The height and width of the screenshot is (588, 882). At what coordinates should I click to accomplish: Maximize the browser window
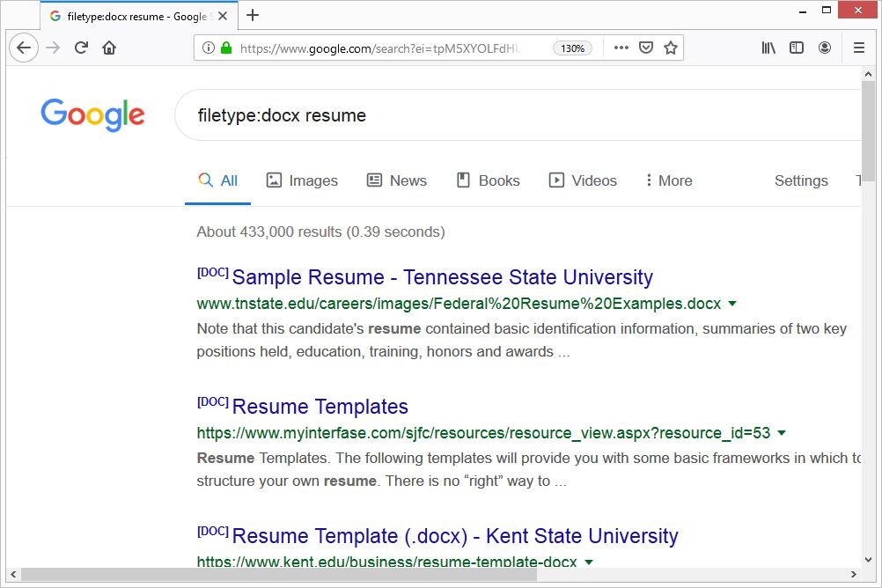point(827,11)
